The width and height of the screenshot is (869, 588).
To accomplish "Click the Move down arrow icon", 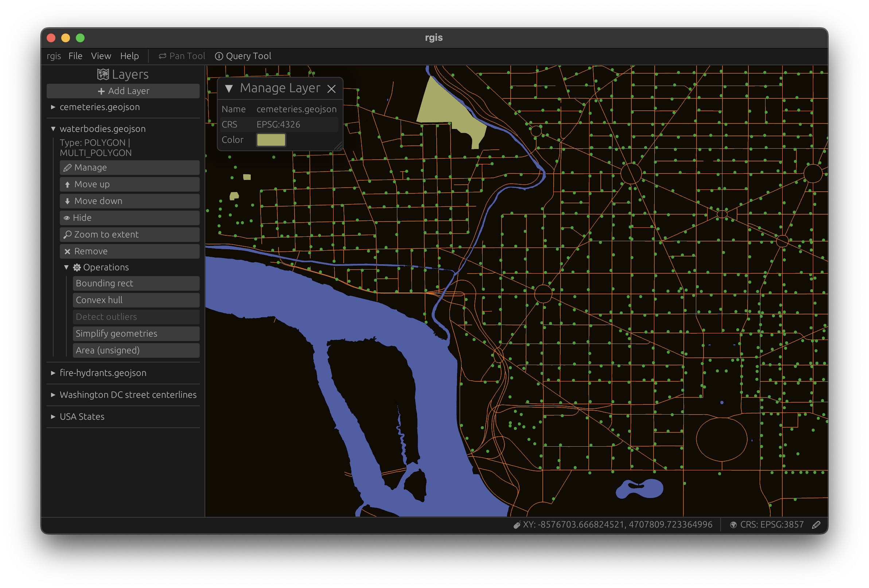I will (67, 201).
